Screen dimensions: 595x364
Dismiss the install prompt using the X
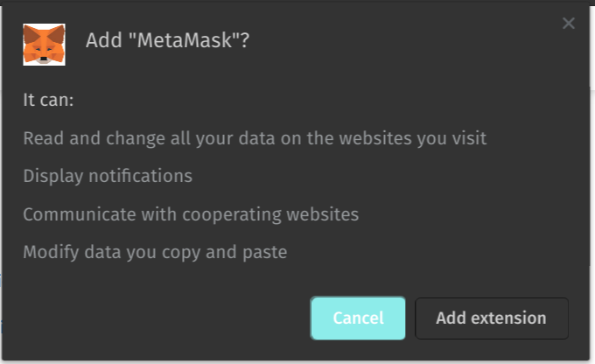(x=569, y=24)
